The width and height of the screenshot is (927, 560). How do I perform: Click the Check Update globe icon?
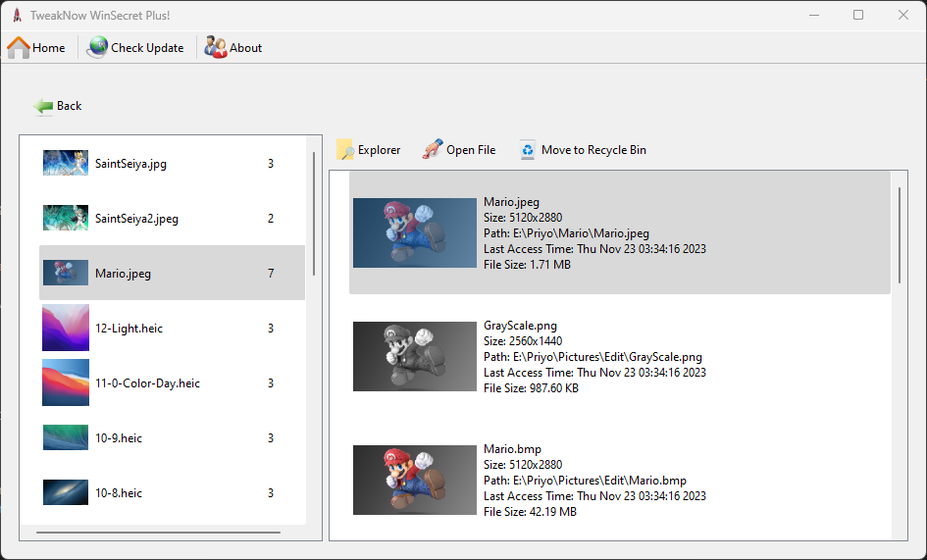(x=97, y=47)
